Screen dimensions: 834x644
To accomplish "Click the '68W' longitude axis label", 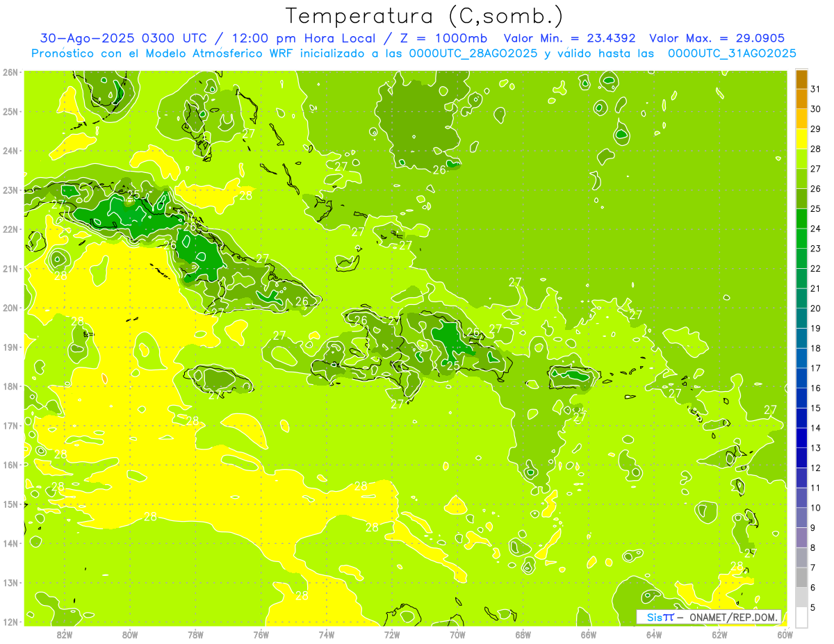I will pyautogui.click(x=523, y=634).
